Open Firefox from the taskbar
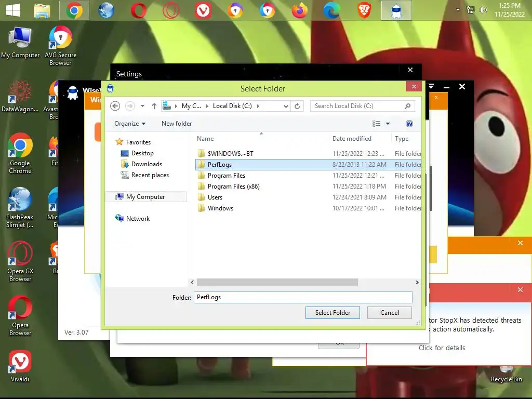532x399 pixels. point(300,10)
